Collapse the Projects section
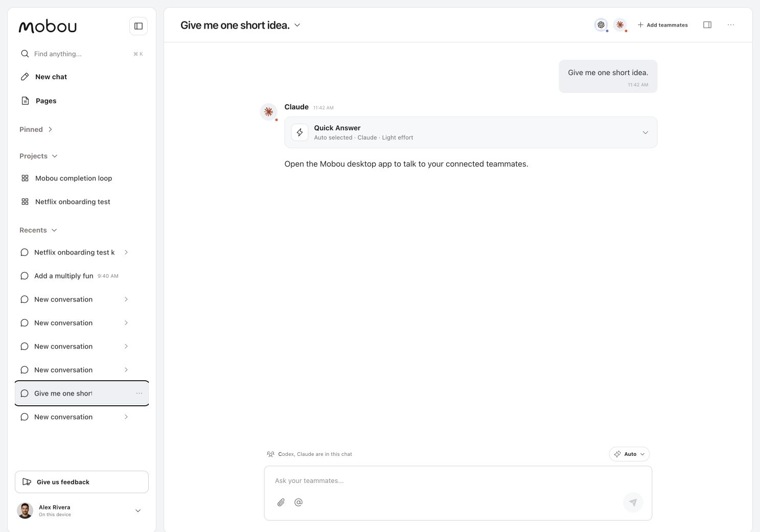Viewport: 760px width, 532px height. [55, 156]
